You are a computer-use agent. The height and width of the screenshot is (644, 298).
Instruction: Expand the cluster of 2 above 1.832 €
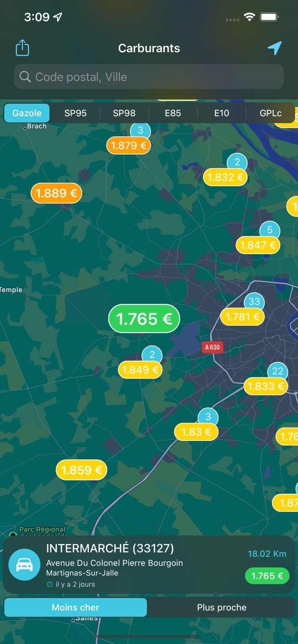click(x=237, y=162)
